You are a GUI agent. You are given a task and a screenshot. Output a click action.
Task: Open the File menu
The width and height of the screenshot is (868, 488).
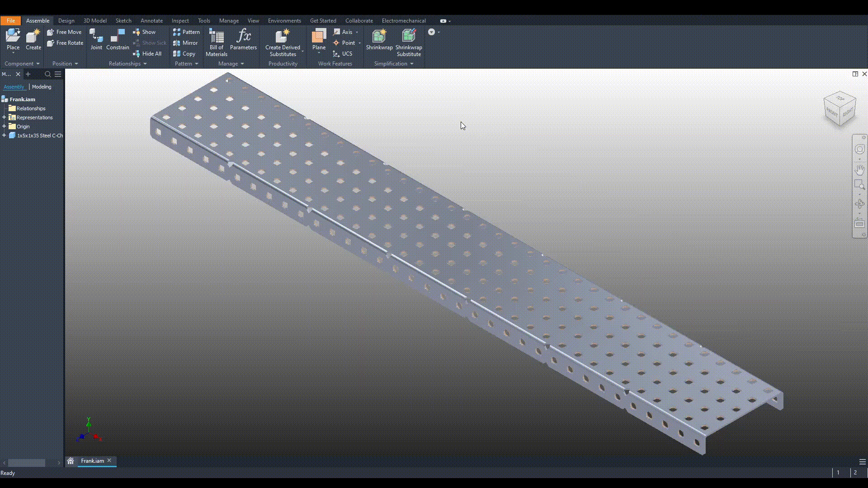pos(11,21)
